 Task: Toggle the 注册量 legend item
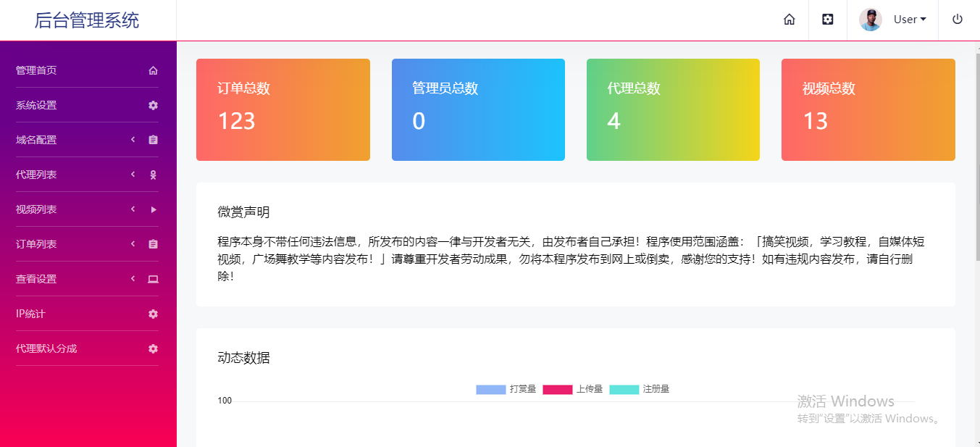[654, 389]
